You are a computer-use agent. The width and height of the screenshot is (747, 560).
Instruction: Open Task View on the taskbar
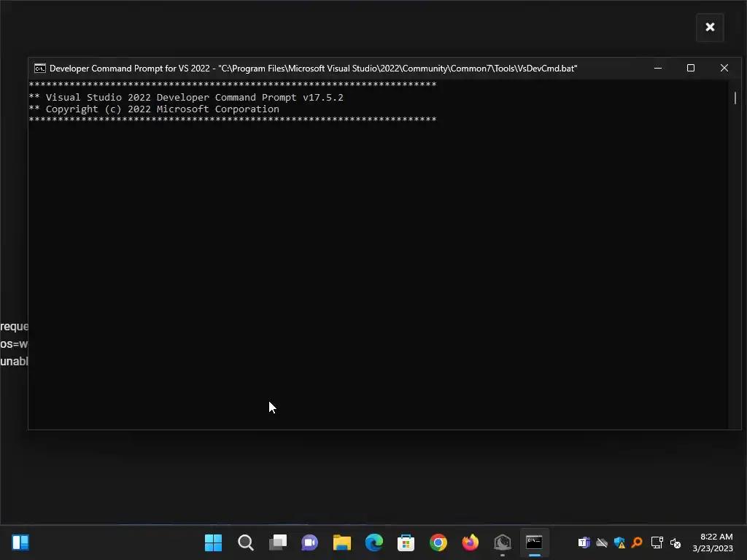tap(278, 542)
